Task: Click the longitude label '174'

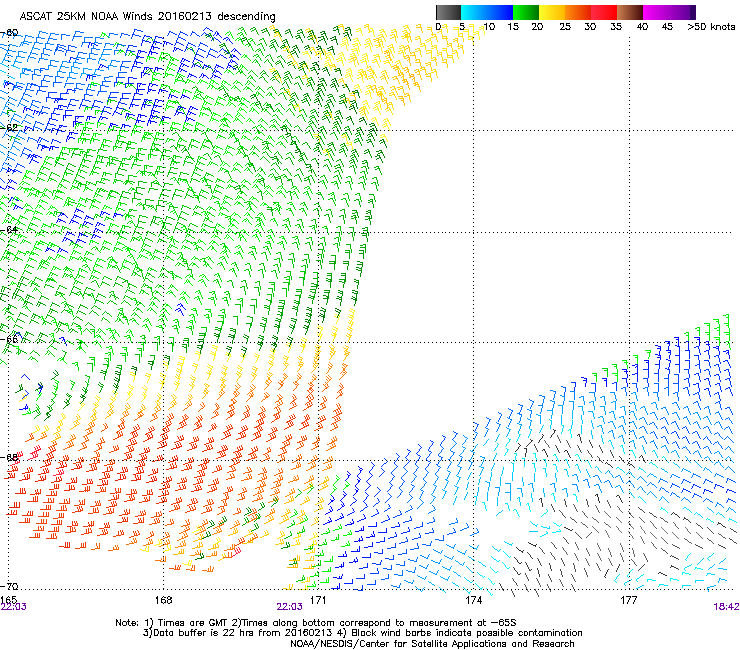Action: point(473,600)
